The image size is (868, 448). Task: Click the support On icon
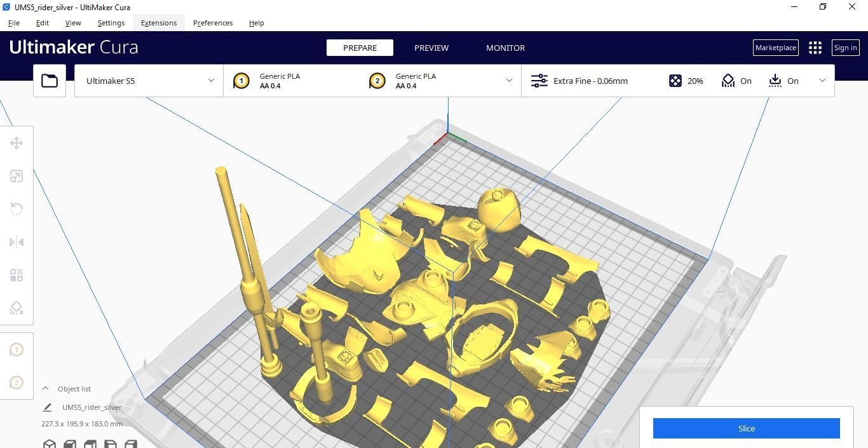[x=728, y=81]
